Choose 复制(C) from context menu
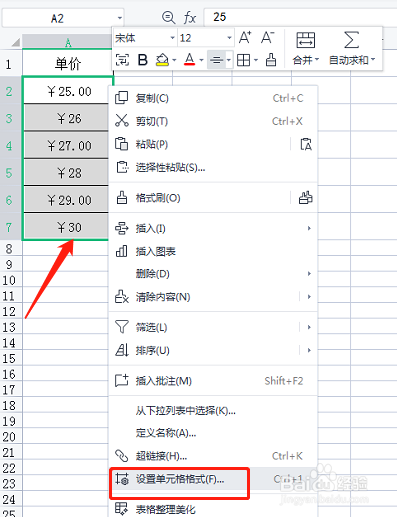Screen dimensions: 397x517 213,98
